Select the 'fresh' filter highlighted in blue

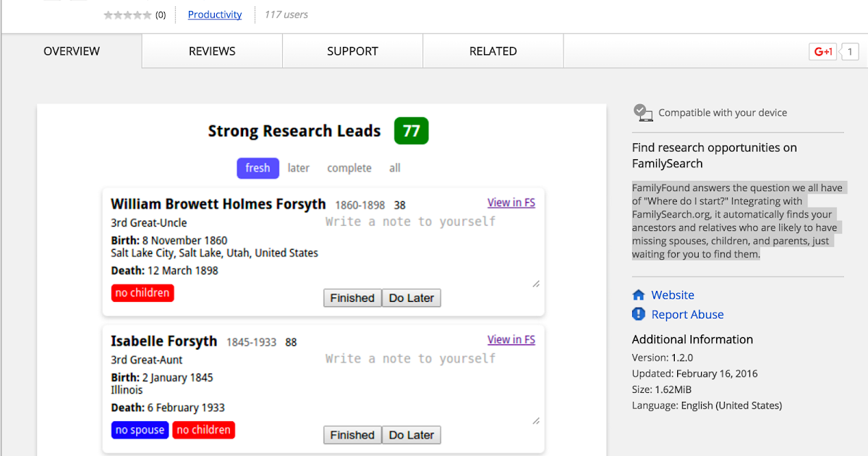(258, 168)
